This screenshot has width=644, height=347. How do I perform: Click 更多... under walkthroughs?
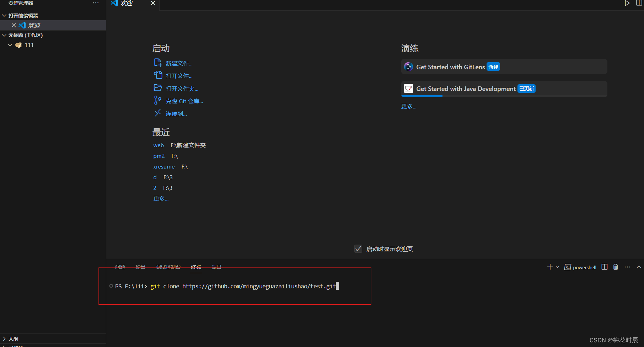[409, 106]
